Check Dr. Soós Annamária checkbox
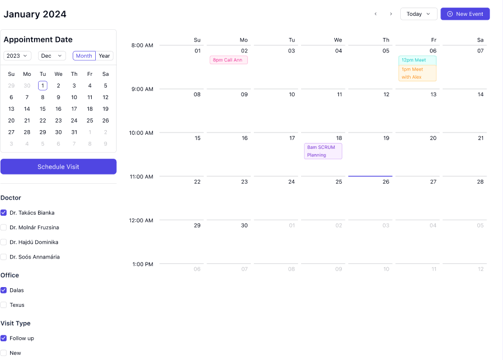Image resolution: width=503 pixels, height=360 pixels. coord(4,257)
